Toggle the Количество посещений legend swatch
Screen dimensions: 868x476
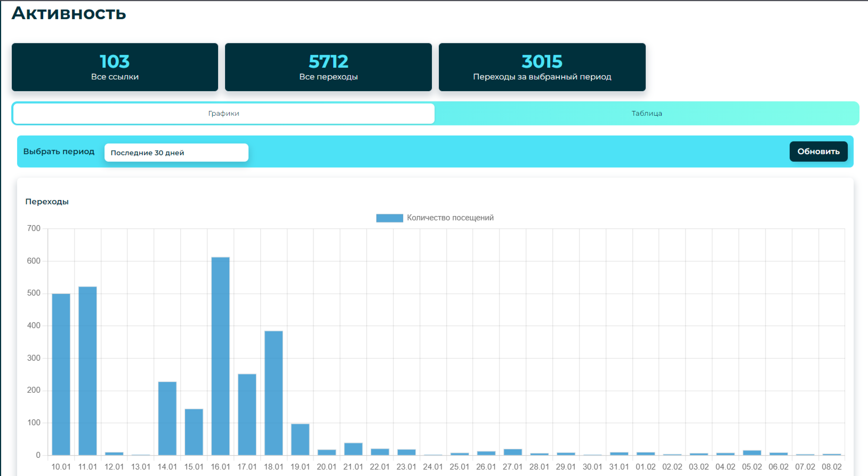click(389, 218)
